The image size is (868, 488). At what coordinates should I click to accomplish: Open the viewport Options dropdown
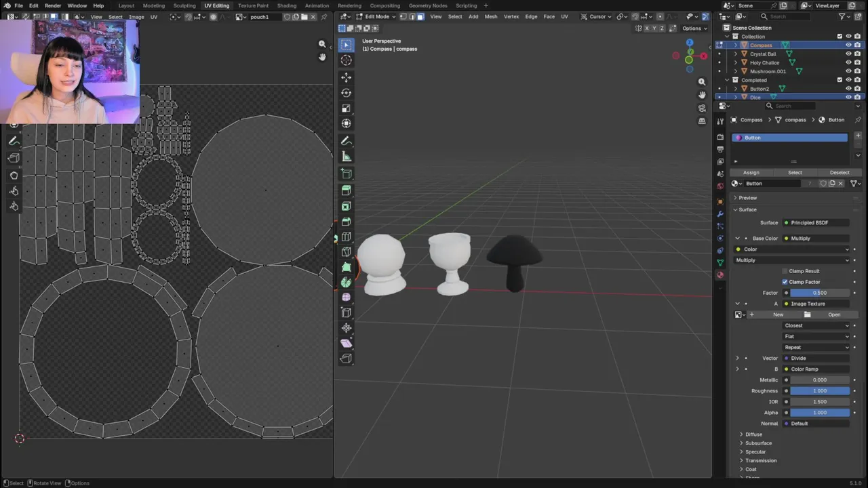click(x=695, y=28)
